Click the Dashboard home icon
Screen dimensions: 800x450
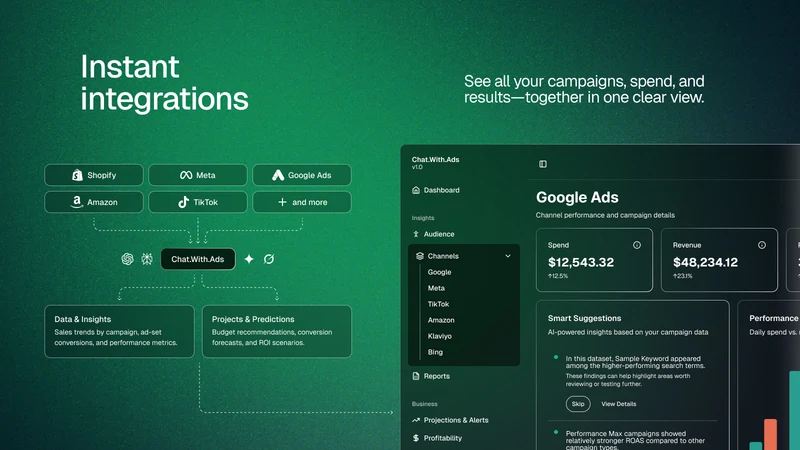tap(416, 190)
